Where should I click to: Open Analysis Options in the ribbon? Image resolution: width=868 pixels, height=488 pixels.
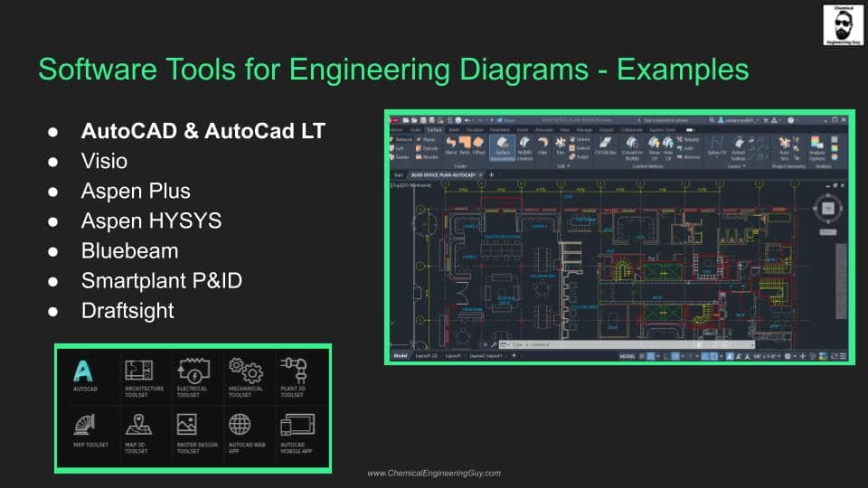click(x=817, y=148)
